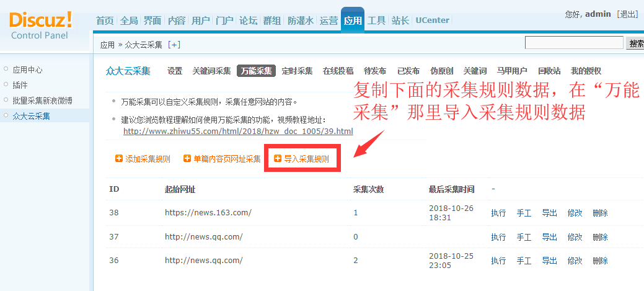Open the 内容 top menu
Viewport: 644px width, 291px height.
tap(177, 20)
